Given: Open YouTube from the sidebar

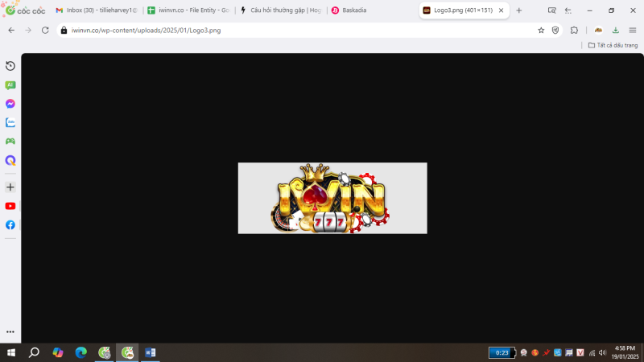Looking at the screenshot, I should click(x=10, y=206).
